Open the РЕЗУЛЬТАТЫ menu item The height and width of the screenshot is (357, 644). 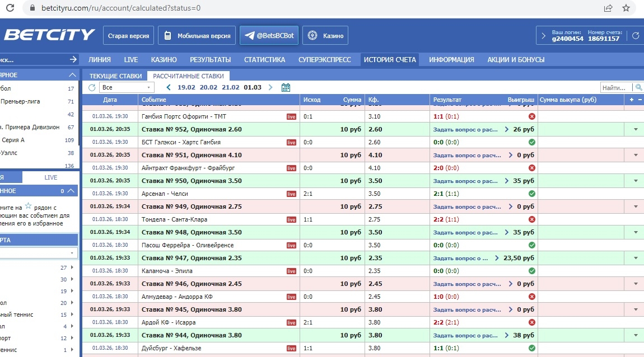pyautogui.click(x=210, y=59)
